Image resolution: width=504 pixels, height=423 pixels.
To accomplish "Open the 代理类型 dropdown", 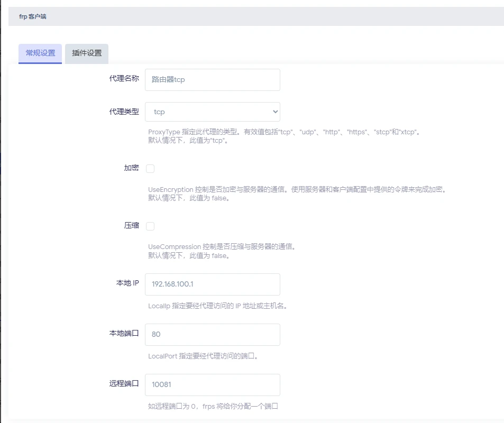I will coord(213,112).
